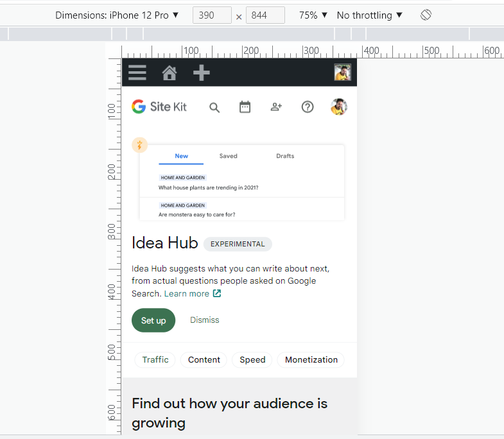Open the Site Kit search icon
504x439 pixels.
pyautogui.click(x=214, y=107)
